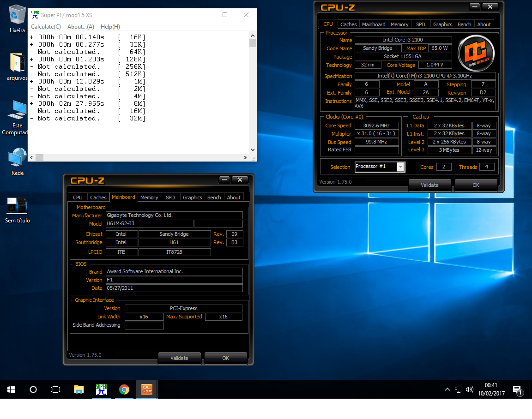Open the arquivos folder desktop icon
Screen dimensions: 532x419
click(x=17, y=66)
